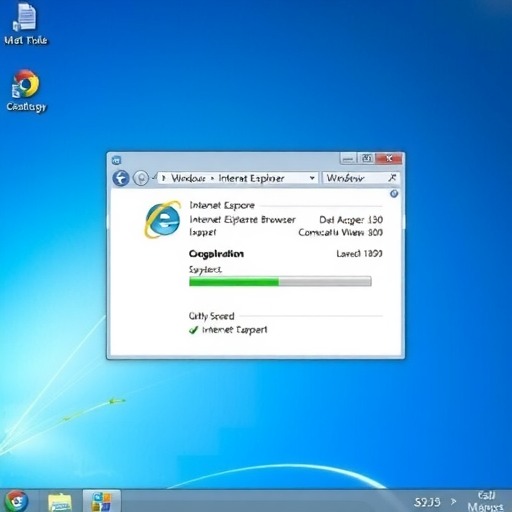Open the 'Met Thile' document desktop icon
512x512 pixels.
coord(25,23)
